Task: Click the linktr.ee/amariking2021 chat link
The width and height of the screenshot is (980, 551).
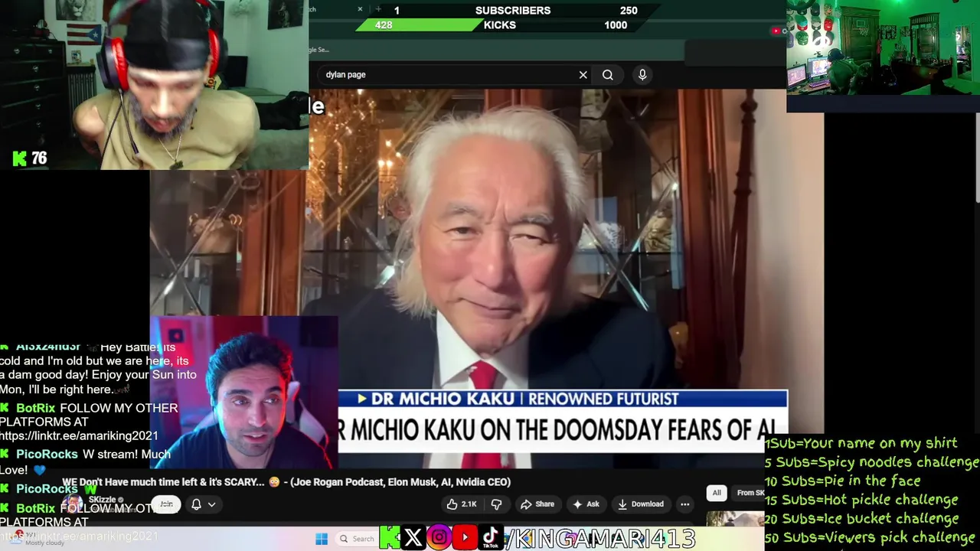Action: click(79, 436)
